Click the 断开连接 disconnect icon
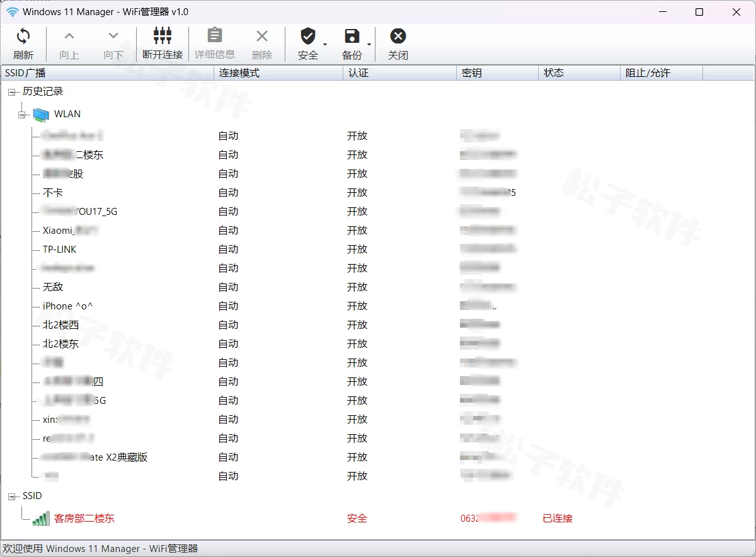This screenshot has width=756, height=557. point(163,35)
